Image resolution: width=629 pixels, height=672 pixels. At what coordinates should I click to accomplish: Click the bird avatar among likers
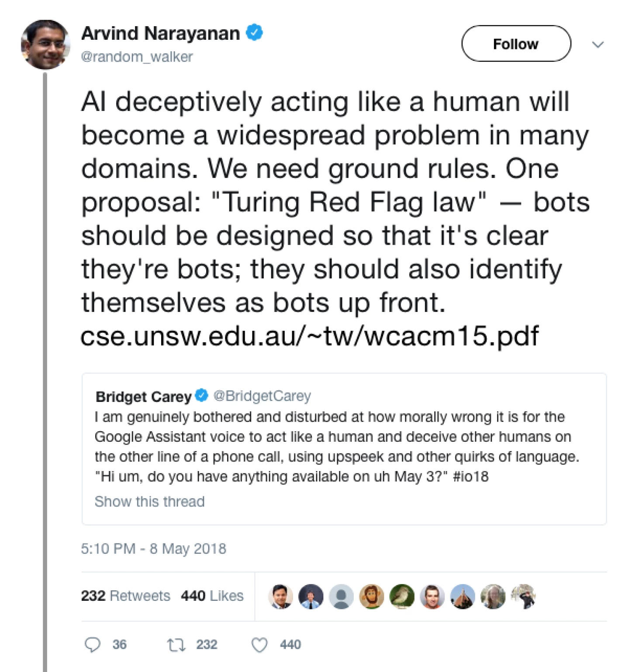point(402,596)
